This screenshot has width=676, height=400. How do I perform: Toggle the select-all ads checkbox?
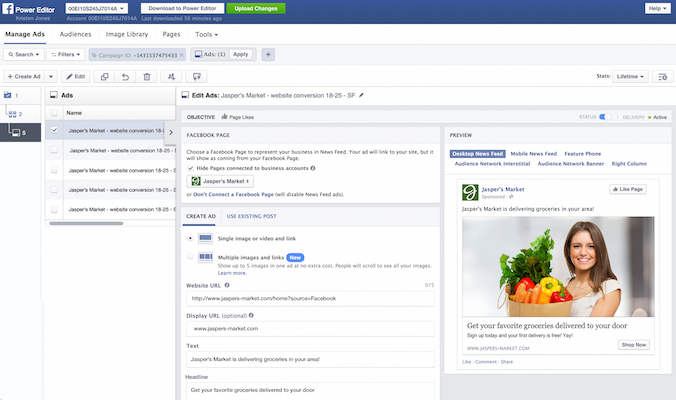[x=54, y=113]
